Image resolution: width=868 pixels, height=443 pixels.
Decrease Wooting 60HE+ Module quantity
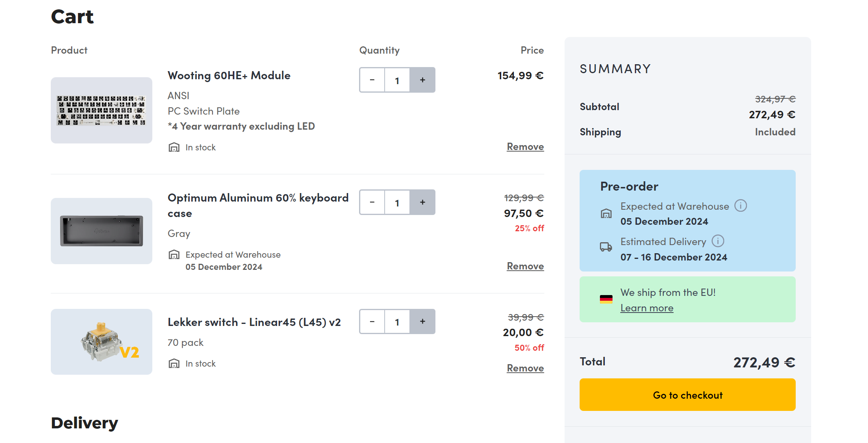point(372,80)
